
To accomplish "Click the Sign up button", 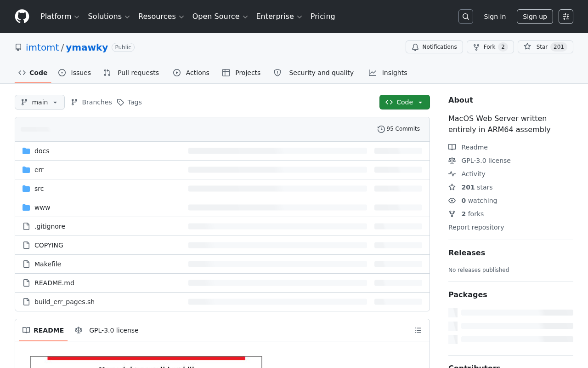I will point(535,17).
